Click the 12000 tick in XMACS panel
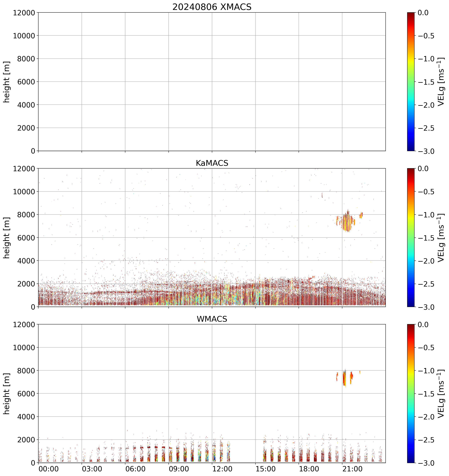The height and width of the screenshot is (476, 449). 24,13
